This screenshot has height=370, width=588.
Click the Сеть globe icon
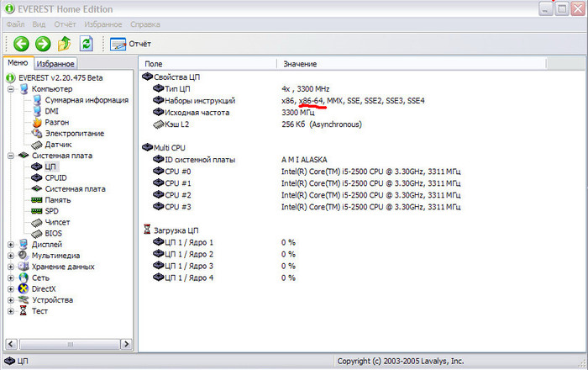click(24, 277)
